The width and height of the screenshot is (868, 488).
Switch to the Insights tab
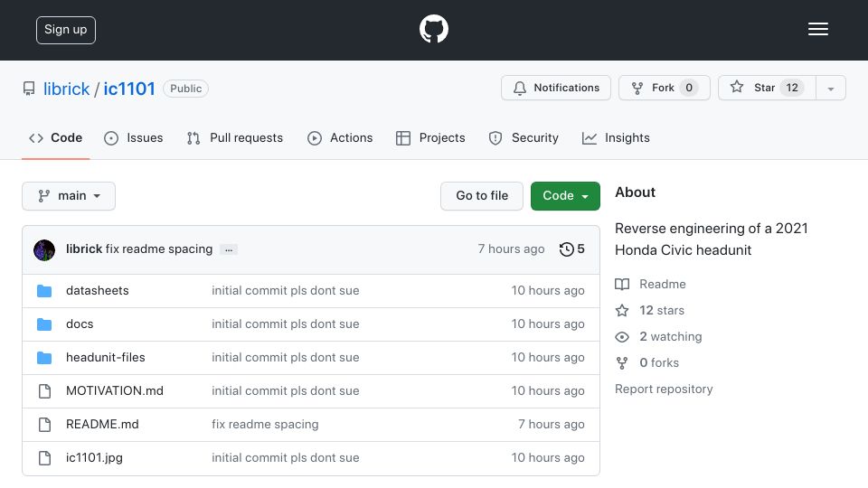[x=616, y=137]
